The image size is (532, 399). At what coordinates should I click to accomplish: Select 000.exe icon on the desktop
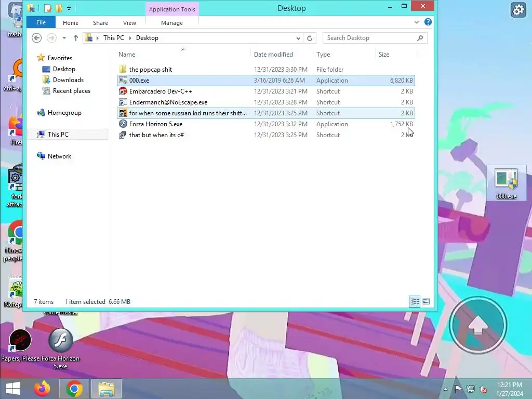[506, 183]
